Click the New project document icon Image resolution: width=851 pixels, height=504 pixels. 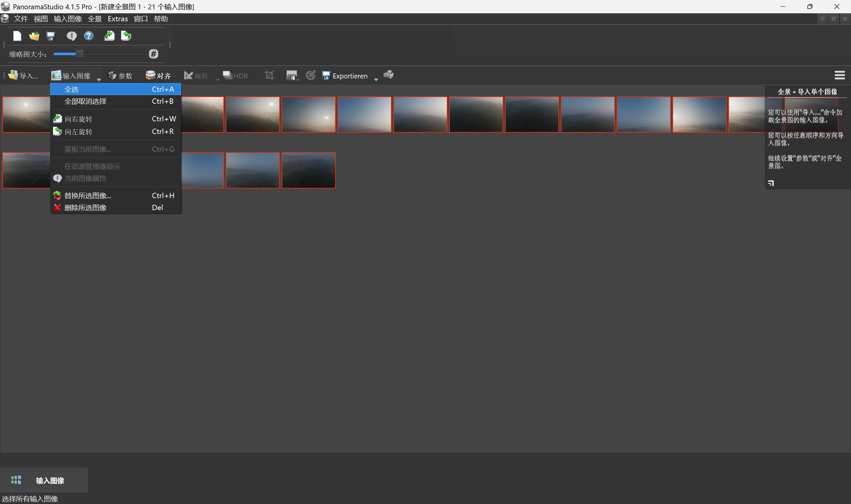coord(17,36)
